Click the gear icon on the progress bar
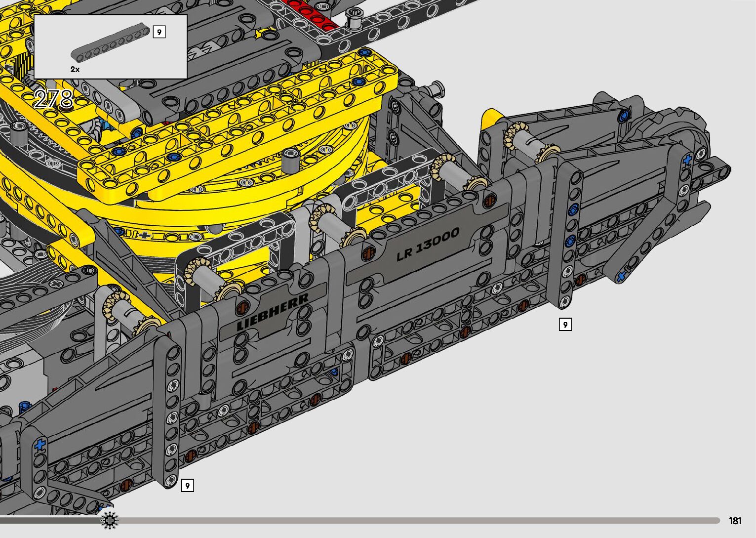This screenshot has height=538, width=756. pyautogui.click(x=109, y=520)
